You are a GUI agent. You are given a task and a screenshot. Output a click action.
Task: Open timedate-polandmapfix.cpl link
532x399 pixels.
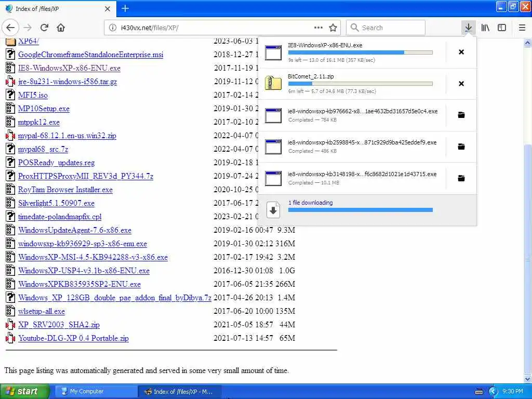(x=60, y=217)
